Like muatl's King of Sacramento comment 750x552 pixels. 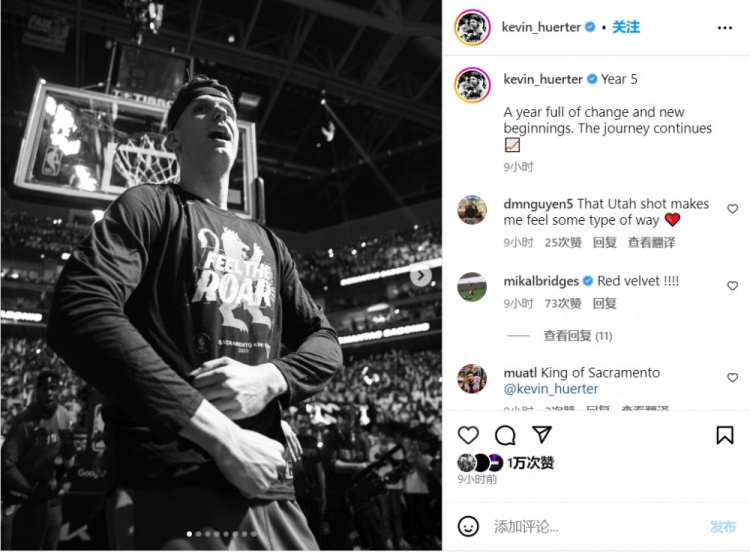pyautogui.click(x=732, y=378)
